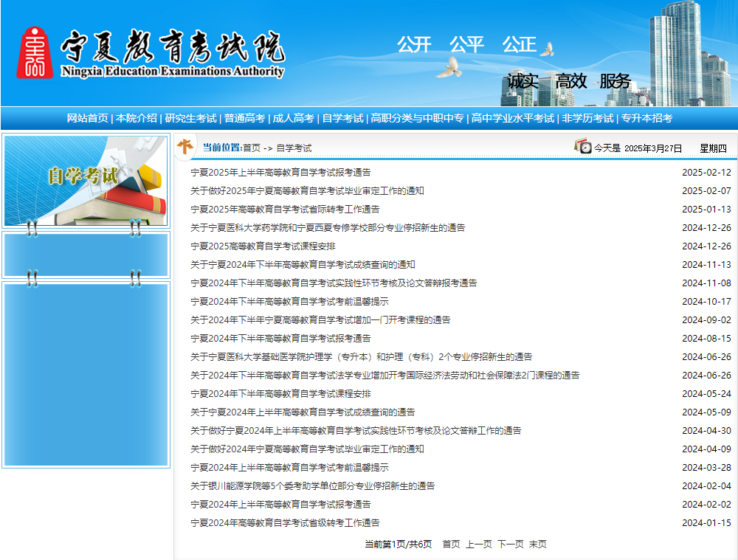Select 普通高考 in the navigation bar

click(x=246, y=117)
